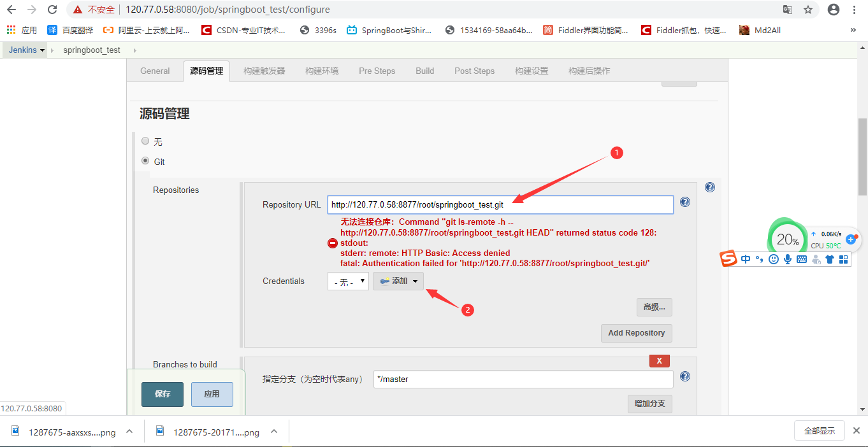Click the red error icon beside message
868x447 pixels.
tap(333, 243)
